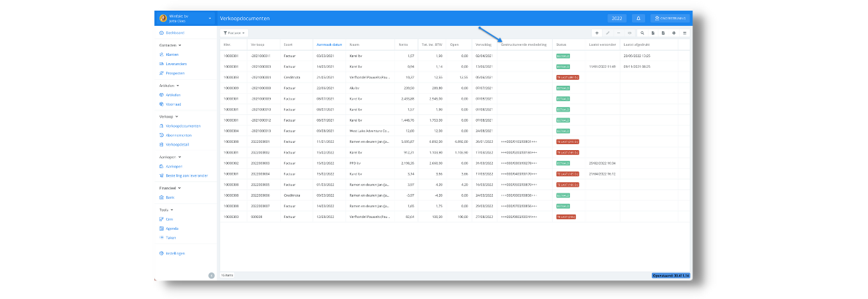Click the second document icon beside the gear
This screenshot has width=868, height=299.
click(x=663, y=33)
